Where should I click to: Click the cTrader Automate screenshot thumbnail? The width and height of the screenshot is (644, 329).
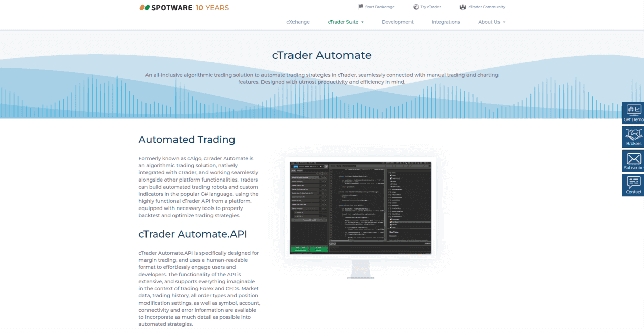361,206
